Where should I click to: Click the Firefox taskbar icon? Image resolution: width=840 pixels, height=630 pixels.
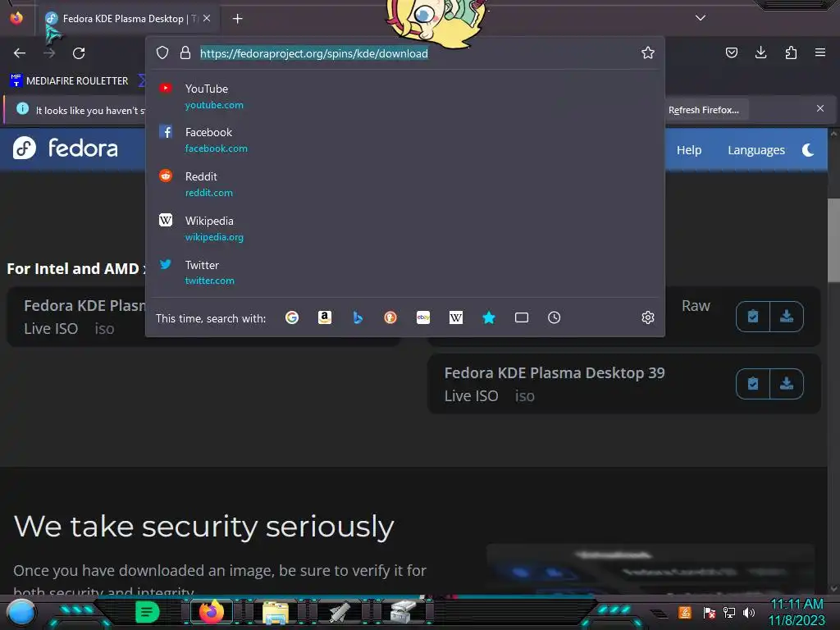coord(212,612)
